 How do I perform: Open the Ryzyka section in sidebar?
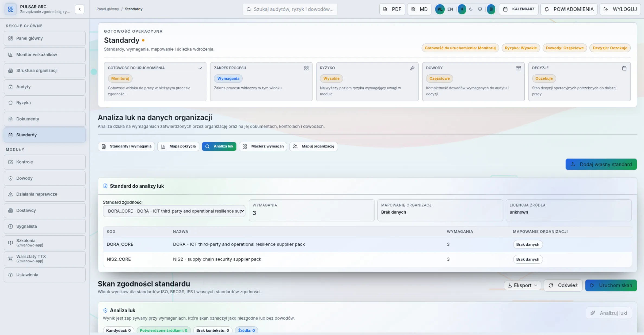(45, 103)
